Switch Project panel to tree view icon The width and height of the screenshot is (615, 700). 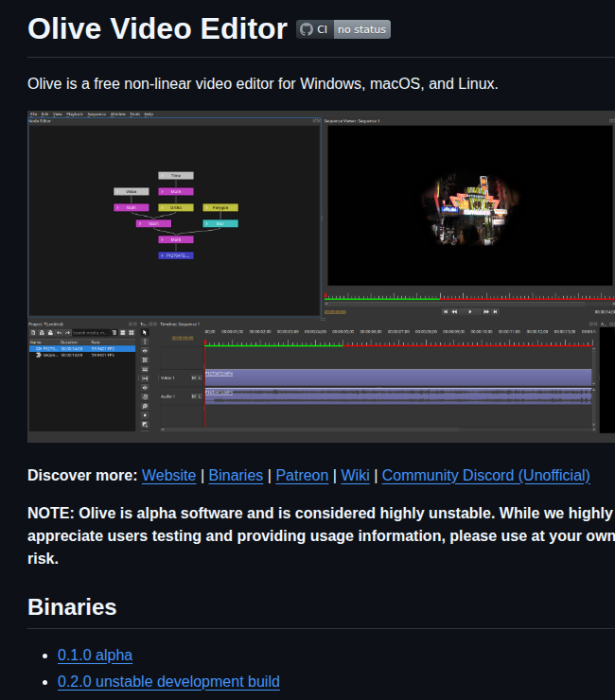[x=114, y=333]
